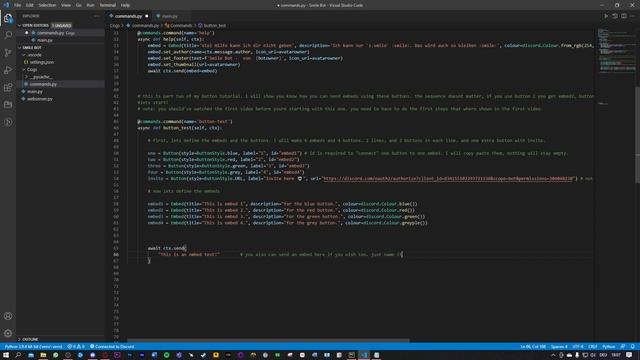Viewport: 640px width, 360px height.
Task: Click the errors and warnings status indicator
Action: pos(76,347)
